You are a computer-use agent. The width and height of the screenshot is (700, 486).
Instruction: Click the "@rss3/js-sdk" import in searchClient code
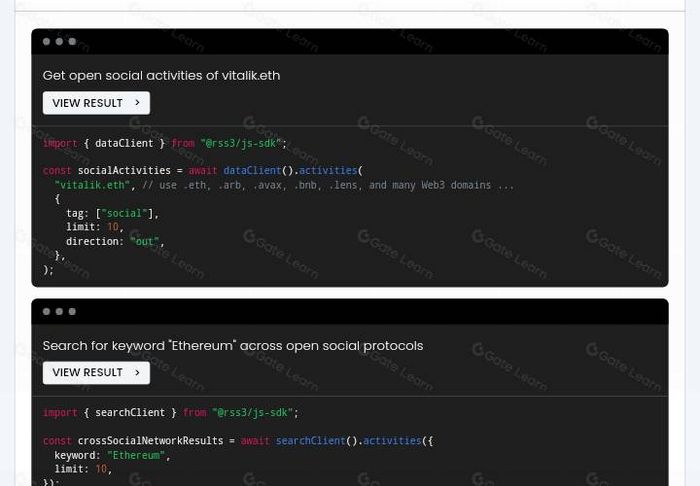click(x=253, y=413)
